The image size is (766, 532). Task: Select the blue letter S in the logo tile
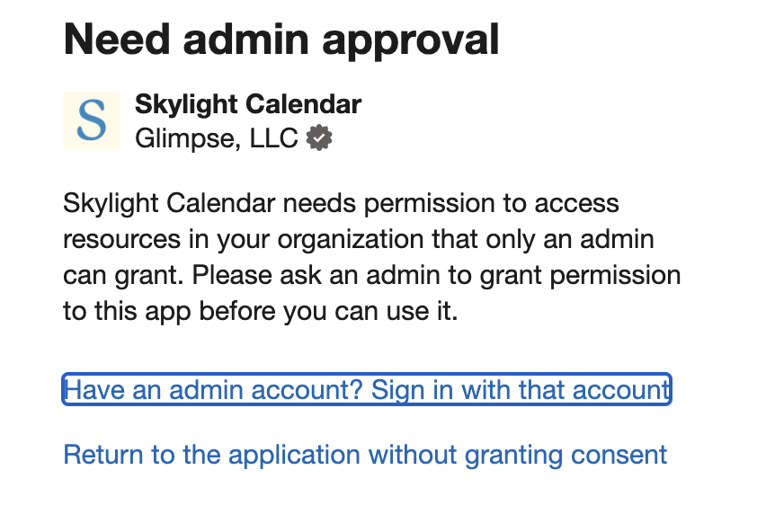coord(91,120)
